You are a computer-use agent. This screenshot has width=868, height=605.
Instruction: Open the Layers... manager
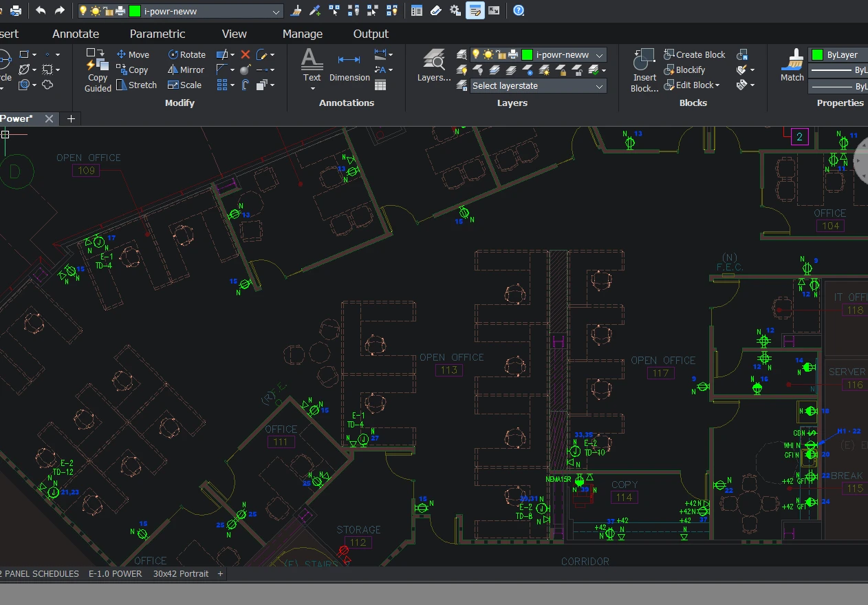(434, 65)
